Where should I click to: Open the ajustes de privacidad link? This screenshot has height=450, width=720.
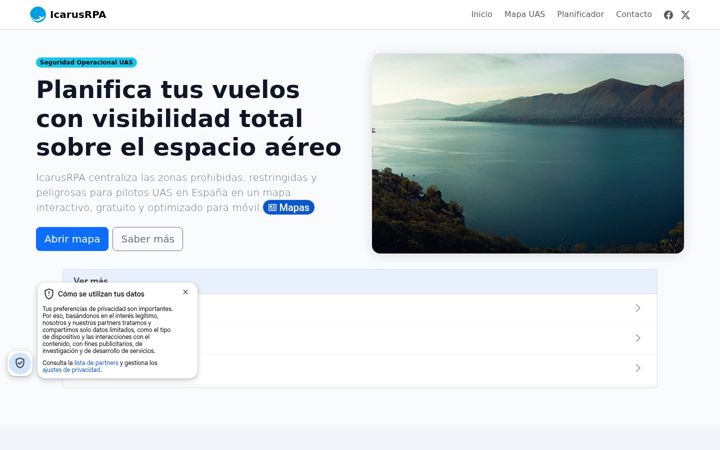coord(71,370)
